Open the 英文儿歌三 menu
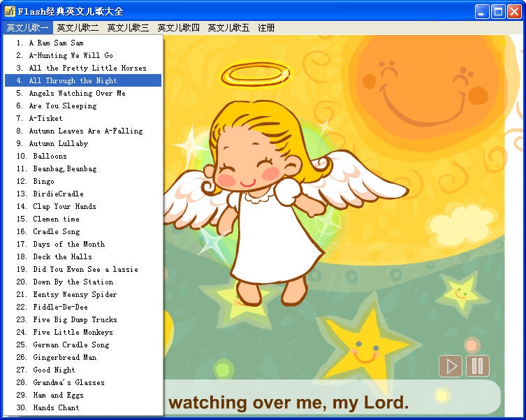This screenshot has width=526, height=420. pos(128,28)
